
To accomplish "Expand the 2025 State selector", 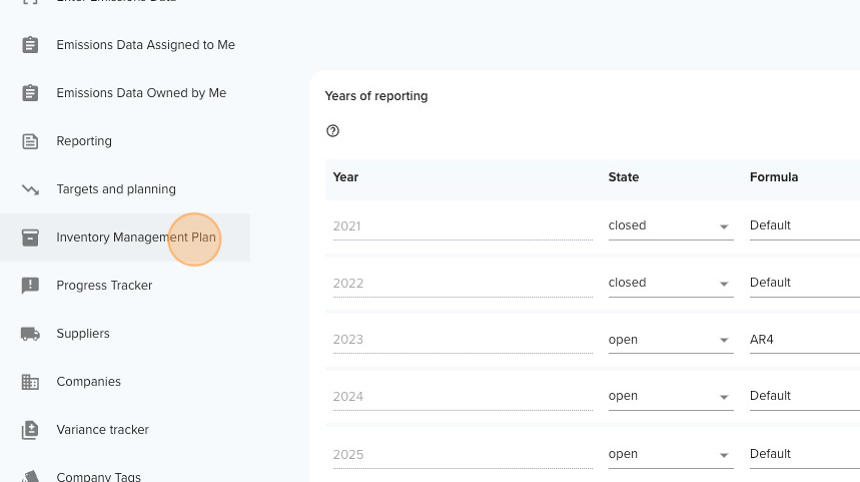I will click(x=671, y=455).
